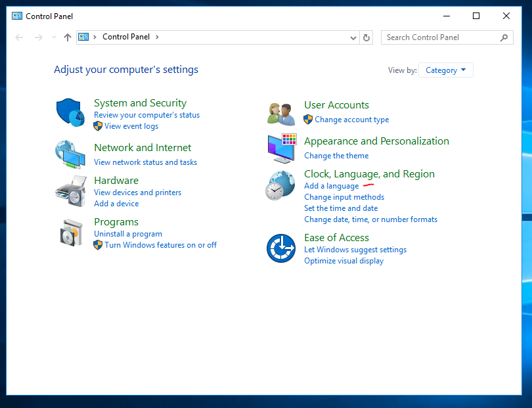Expand the chevron before Control Panel in the breadcrumb
532x408 pixels.
pos(95,37)
